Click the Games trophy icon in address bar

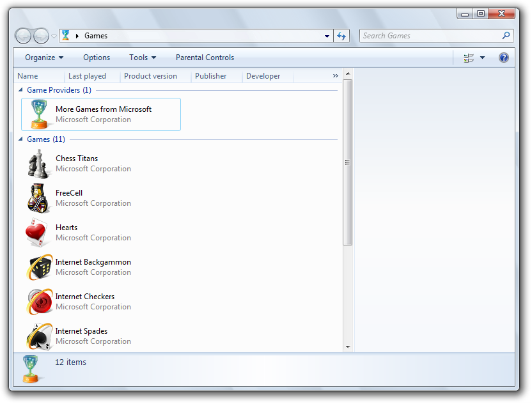tap(65, 35)
